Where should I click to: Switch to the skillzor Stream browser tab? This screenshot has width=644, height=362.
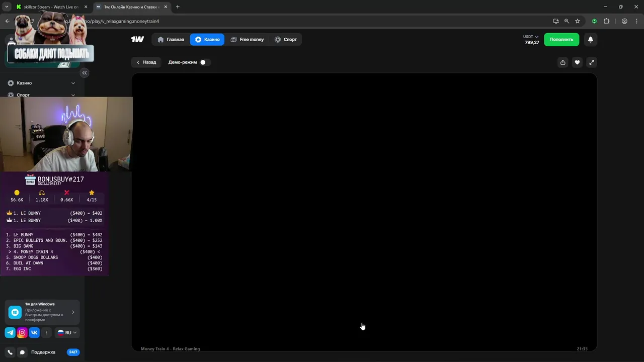pos(51,7)
